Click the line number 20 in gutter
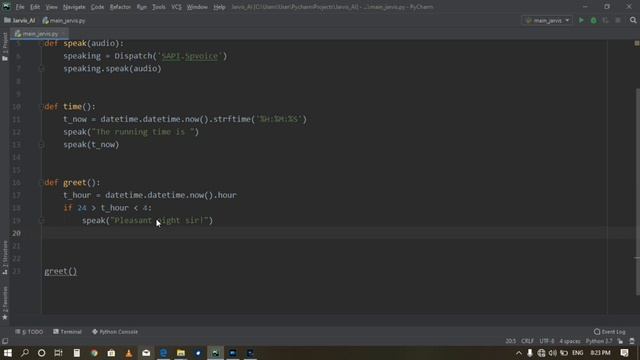640x360 pixels. (x=16, y=233)
